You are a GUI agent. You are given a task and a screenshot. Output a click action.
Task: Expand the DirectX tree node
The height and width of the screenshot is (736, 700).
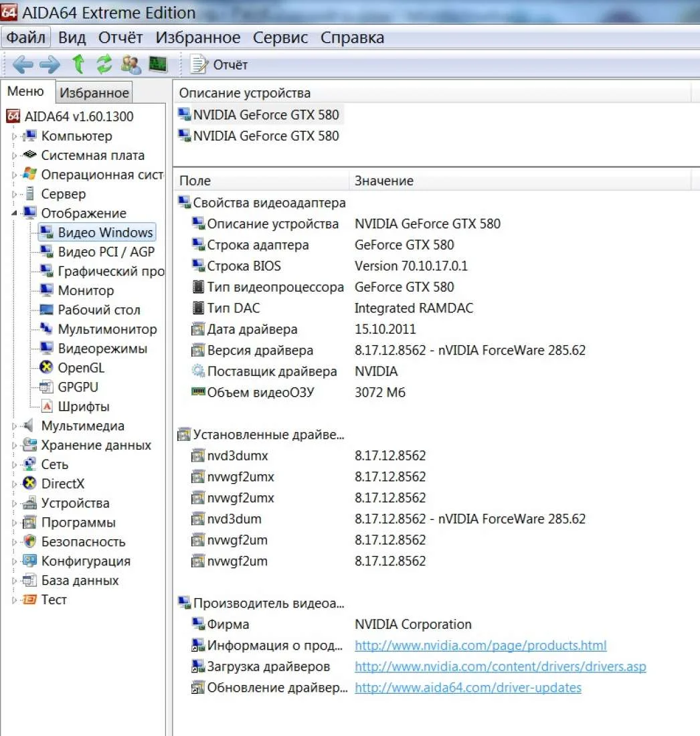[15, 484]
